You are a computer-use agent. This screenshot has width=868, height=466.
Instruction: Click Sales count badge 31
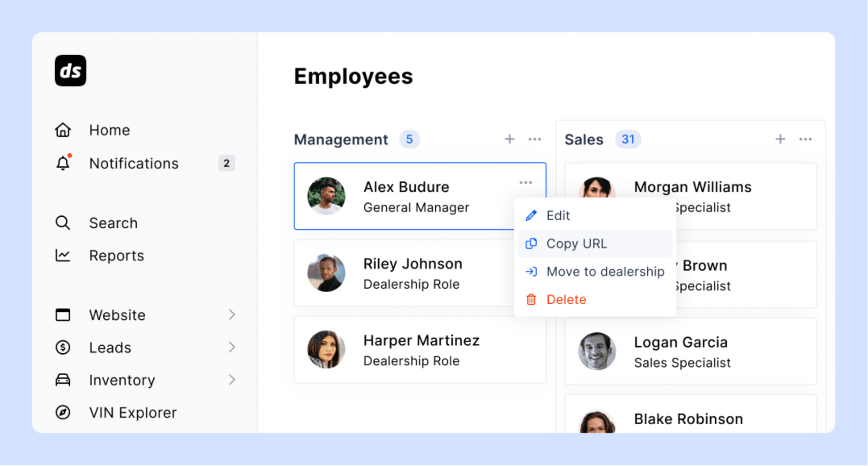[628, 139]
